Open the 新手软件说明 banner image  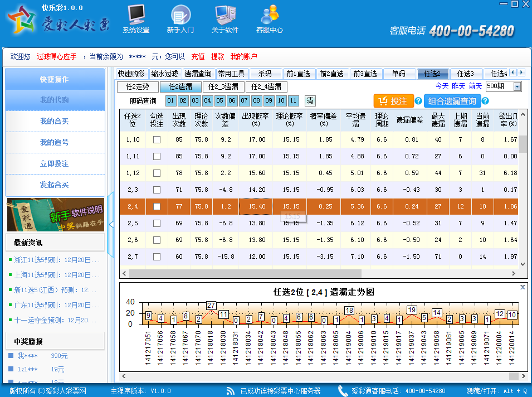pos(55,215)
